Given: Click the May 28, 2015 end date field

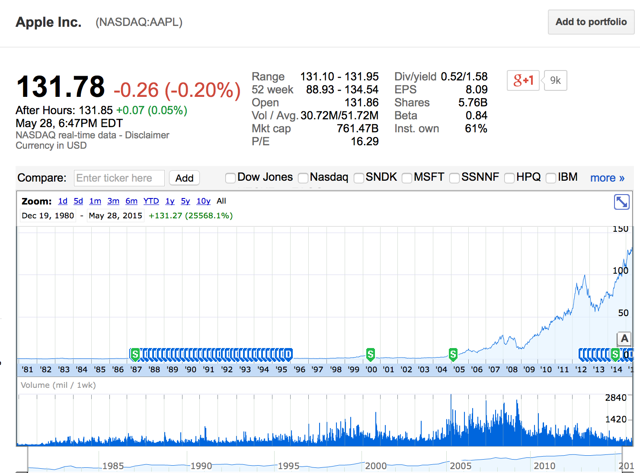Looking at the screenshot, I should click(116, 215).
